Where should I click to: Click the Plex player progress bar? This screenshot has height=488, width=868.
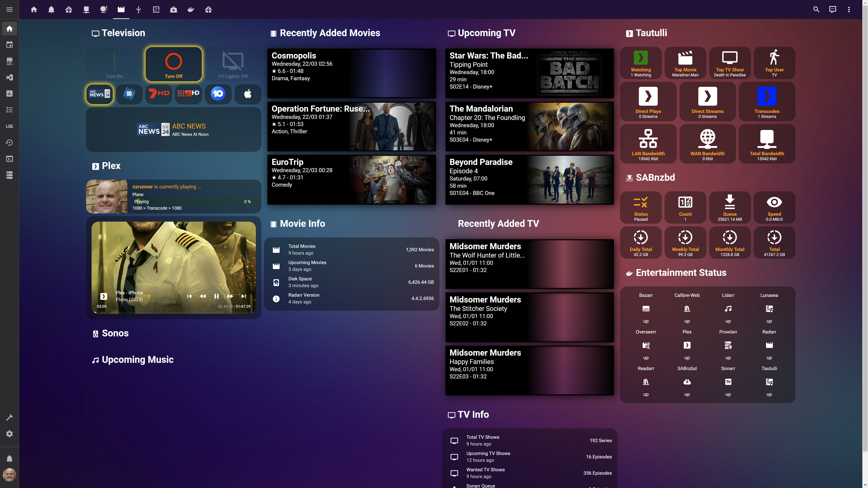coord(174,312)
